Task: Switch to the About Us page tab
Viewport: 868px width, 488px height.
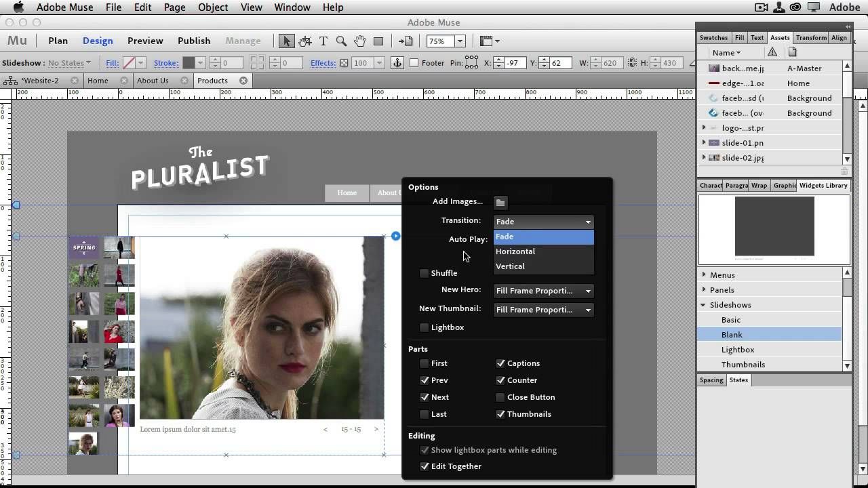Action: [153, 81]
